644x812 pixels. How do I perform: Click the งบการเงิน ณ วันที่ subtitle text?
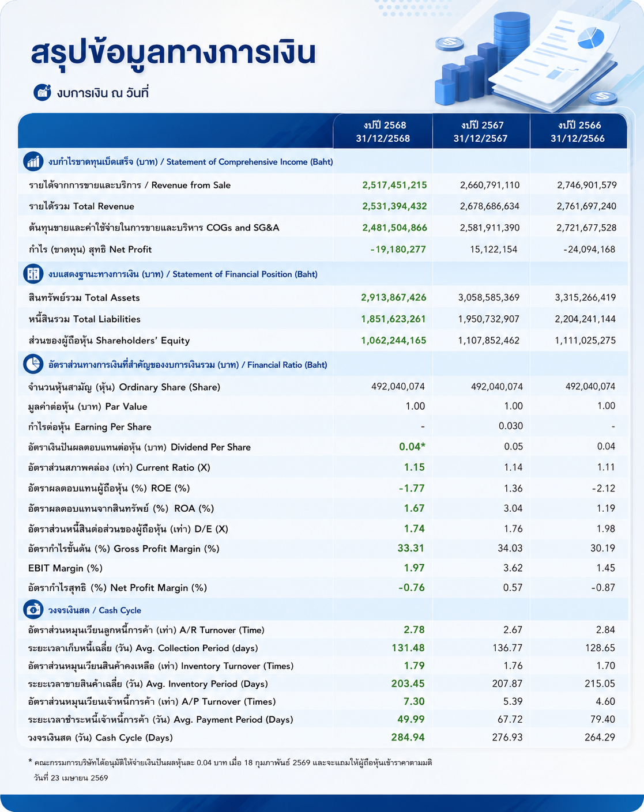pyautogui.click(x=103, y=92)
